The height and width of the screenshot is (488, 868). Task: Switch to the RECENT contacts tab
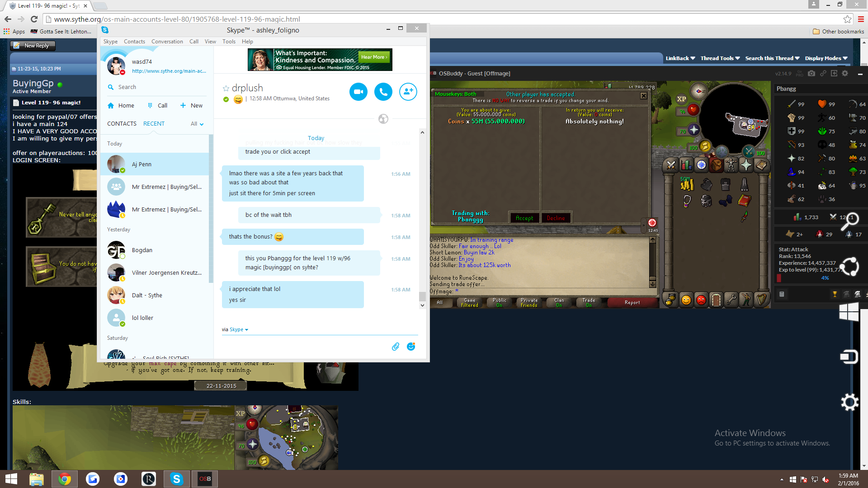[154, 124]
